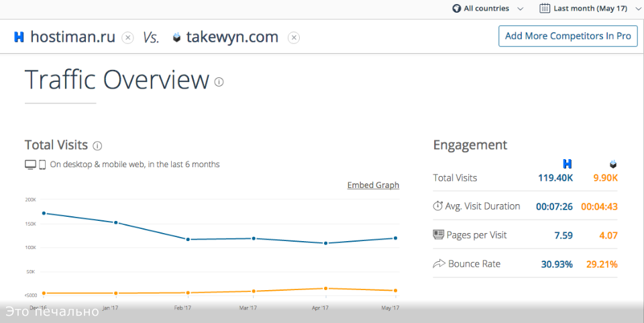Open the Embed Graph link
This screenshot has width=644, height=323.
[374, 185]
